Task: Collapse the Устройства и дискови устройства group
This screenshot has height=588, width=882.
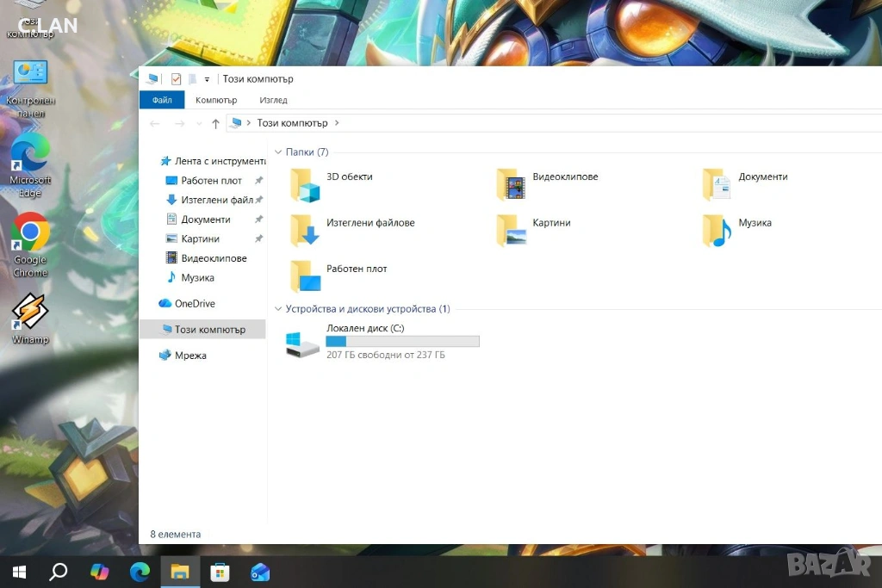Action: (278, 309)
